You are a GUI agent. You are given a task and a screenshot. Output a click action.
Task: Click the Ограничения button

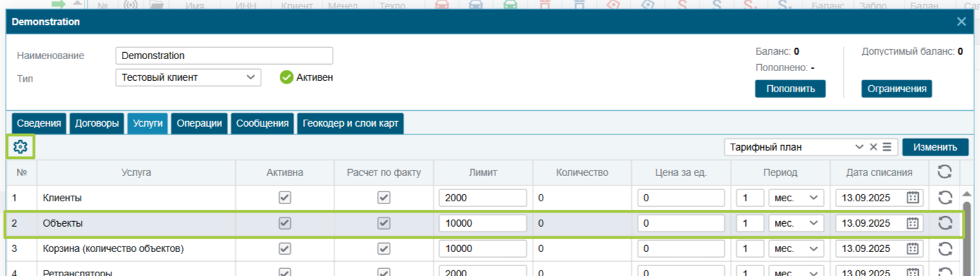(896, 89)
